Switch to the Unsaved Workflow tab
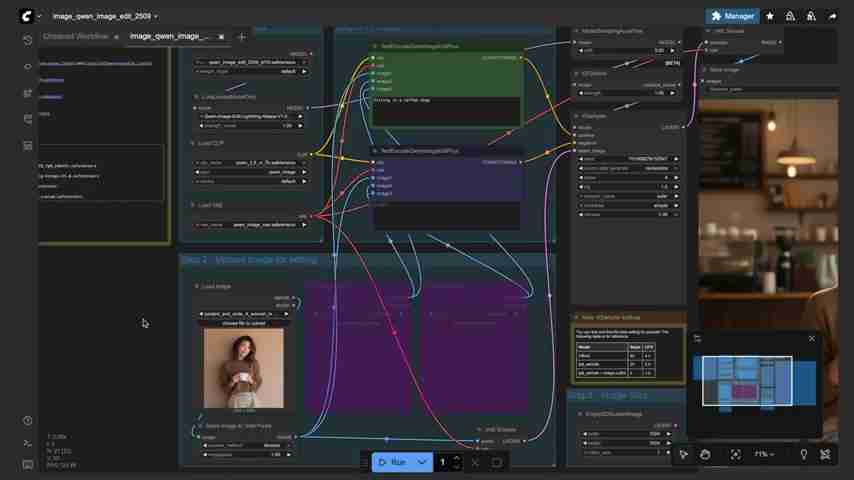Screen dimensions: 854x480 [75, 37]
